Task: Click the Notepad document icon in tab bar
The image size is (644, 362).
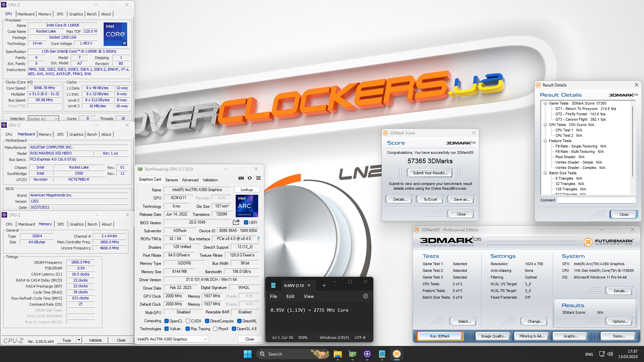Action: [273, 286]
